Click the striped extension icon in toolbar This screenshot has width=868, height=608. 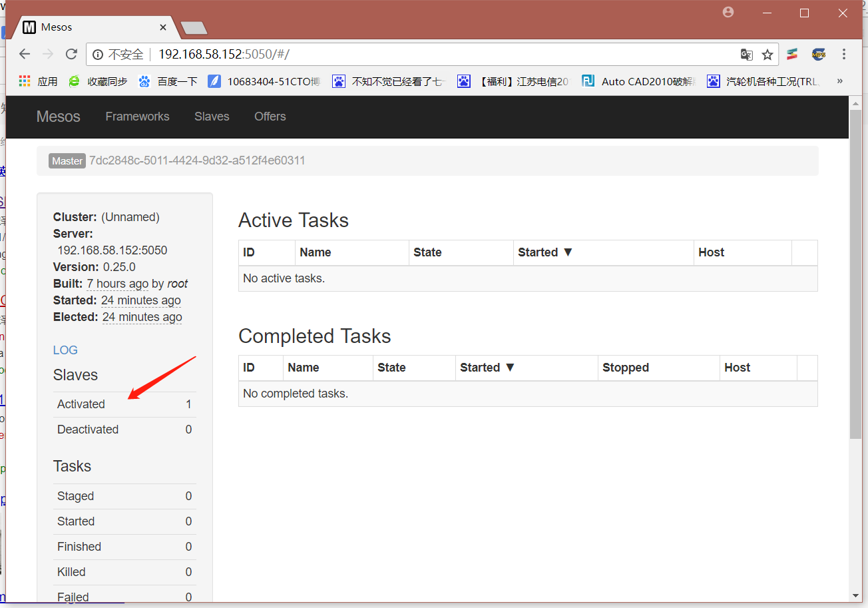792,55
